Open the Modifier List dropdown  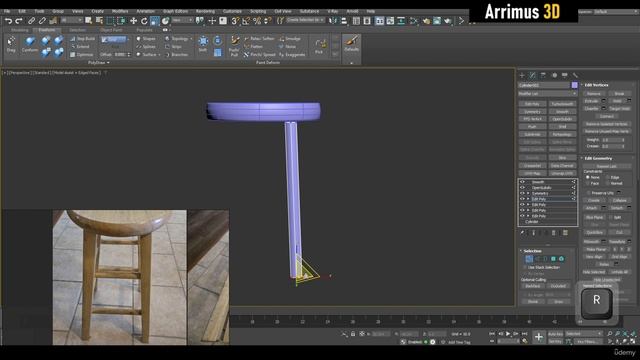547,94
